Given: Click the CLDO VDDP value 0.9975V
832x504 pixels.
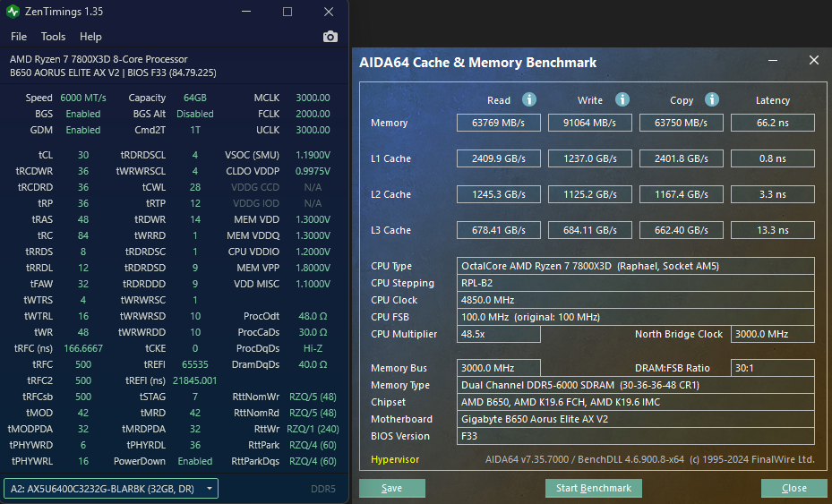Looking at the screenshot, I should [313, 171].
